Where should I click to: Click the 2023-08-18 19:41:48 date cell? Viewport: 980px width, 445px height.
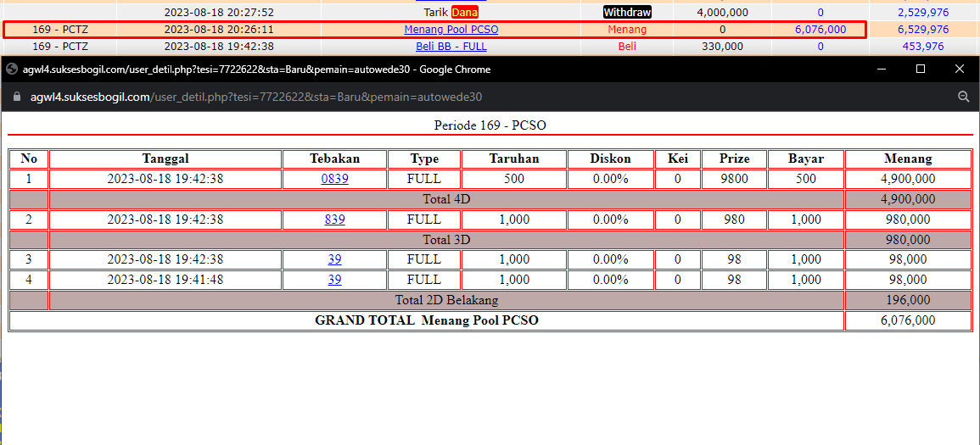coord(165,280)
